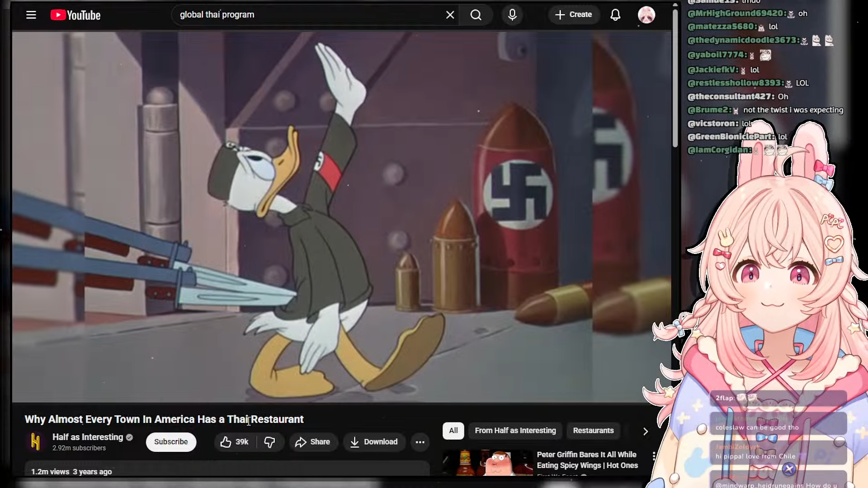Image resolution: width=868 pixels, height=488 pixels.
Task: Open the Half as Interesting channel avatar
Action: tap(36, 441)
